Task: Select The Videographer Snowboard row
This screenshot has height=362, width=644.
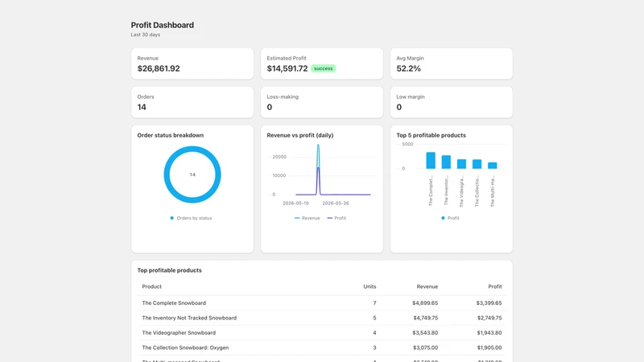Action: point(321,332)
